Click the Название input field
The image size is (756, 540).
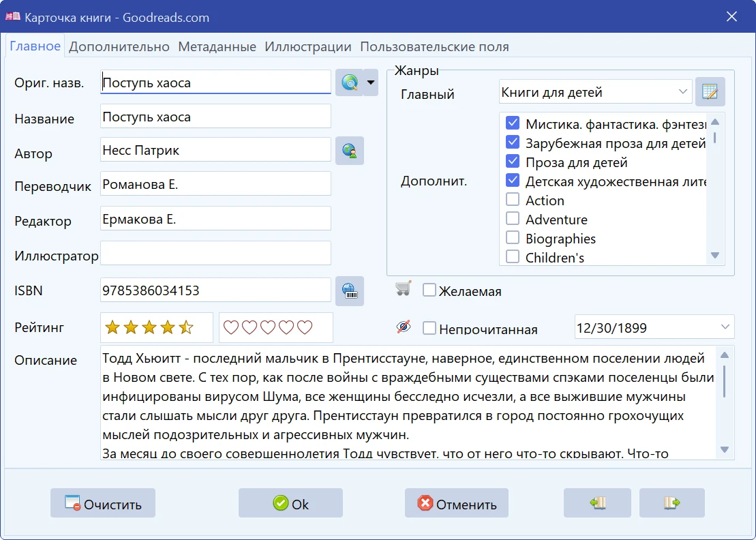215,116
